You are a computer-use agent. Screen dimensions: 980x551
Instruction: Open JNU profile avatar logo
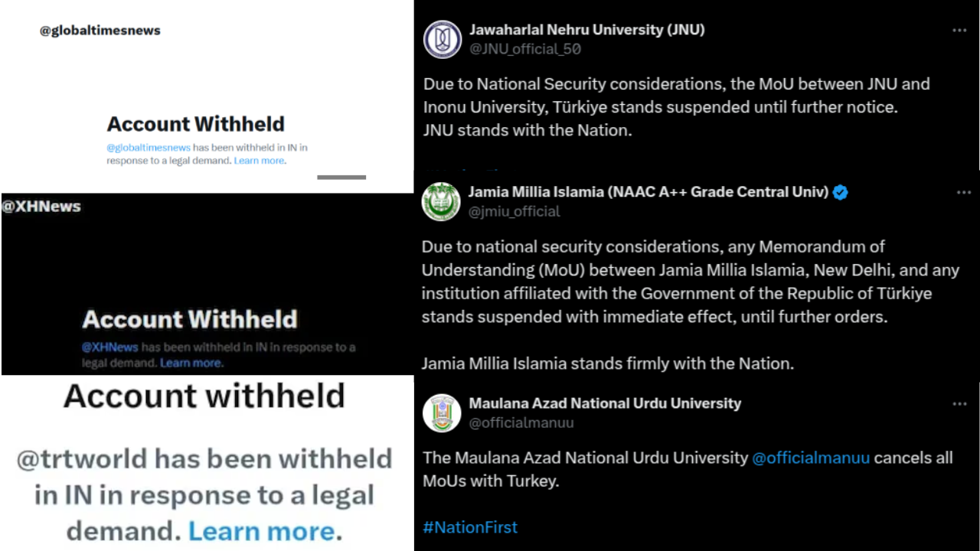tap(443, 39)
